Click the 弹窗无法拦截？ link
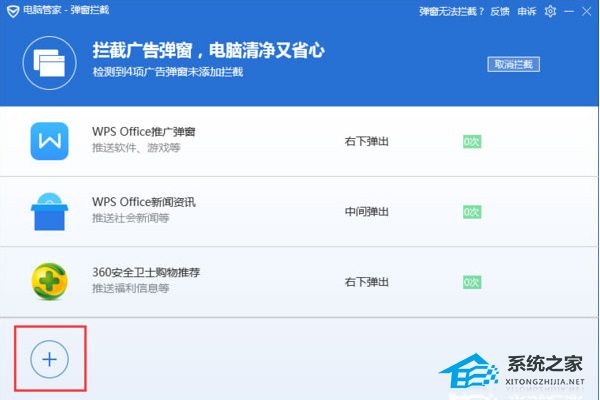The image size is (600, 400). point(452,11)
